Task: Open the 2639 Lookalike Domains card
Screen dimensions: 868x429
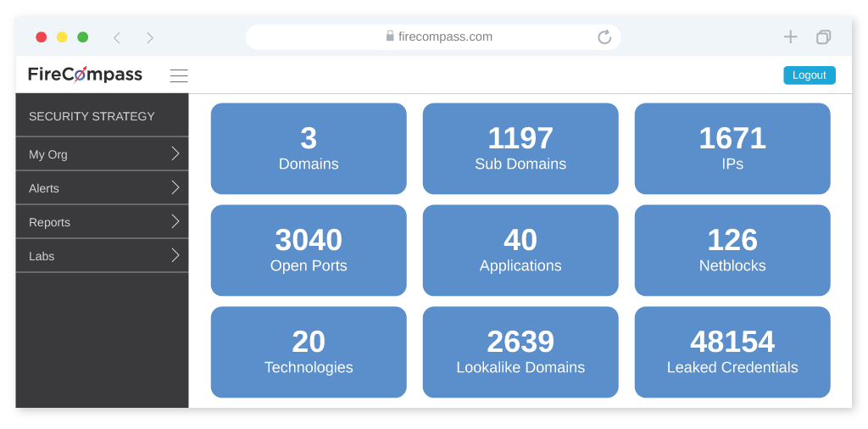Action: click(x=520, y=352)
